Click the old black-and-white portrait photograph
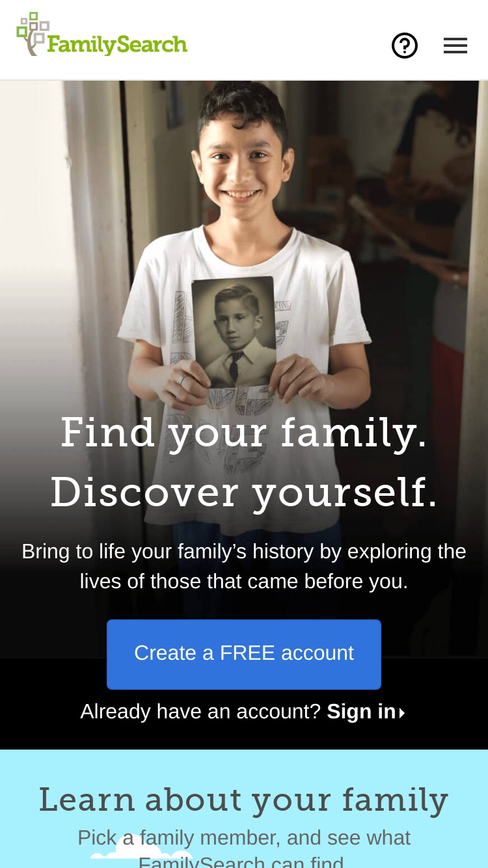This screenshot has height=868, width=488. (235, 332)
